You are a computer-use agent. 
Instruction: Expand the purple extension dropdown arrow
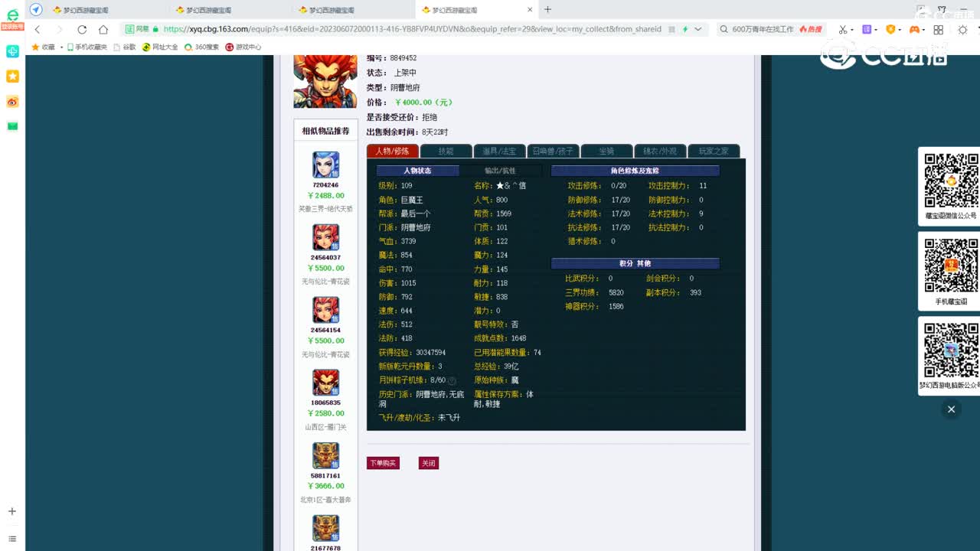click(877, 30)
